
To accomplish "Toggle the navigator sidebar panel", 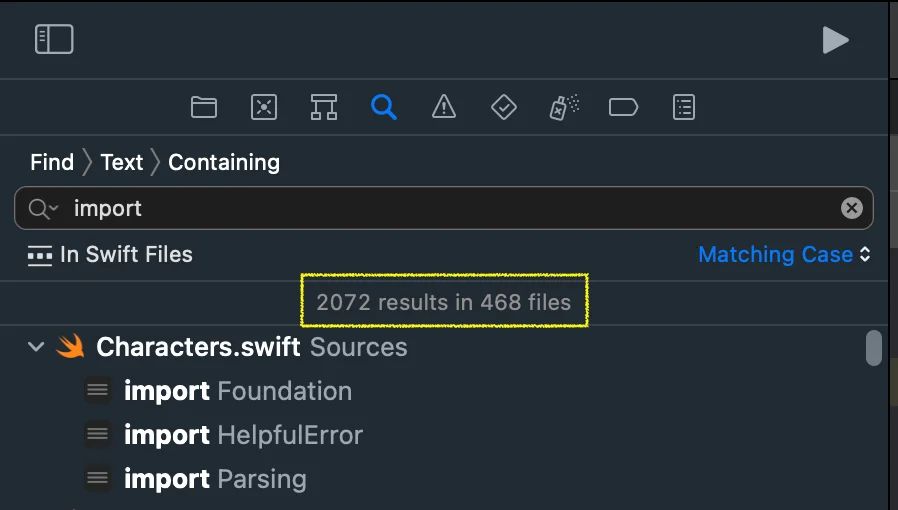I will 54,39.
